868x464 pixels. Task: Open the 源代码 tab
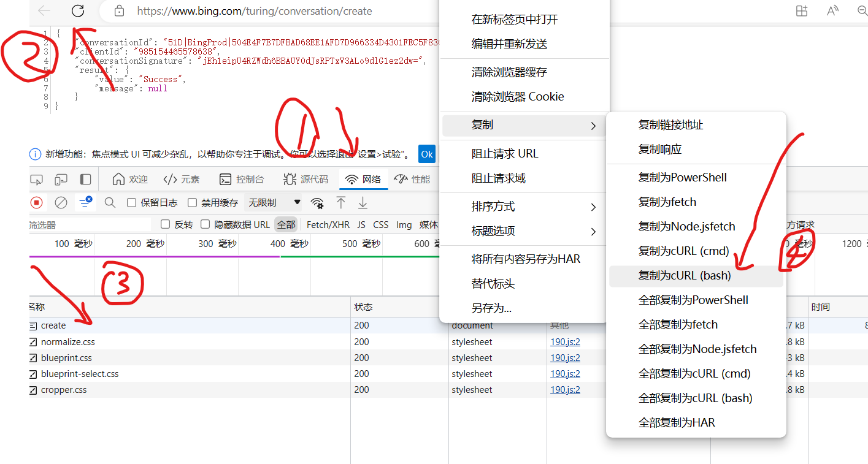pos(306,180)
